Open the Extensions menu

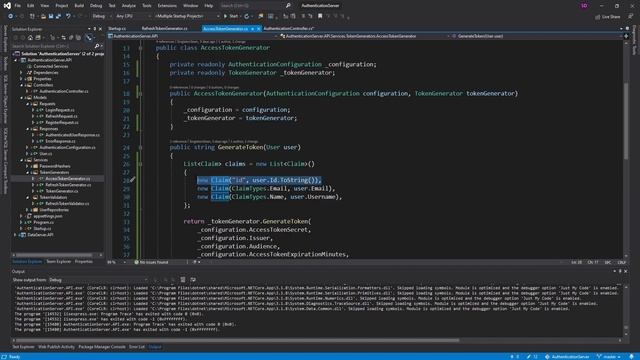pos(167,6)
